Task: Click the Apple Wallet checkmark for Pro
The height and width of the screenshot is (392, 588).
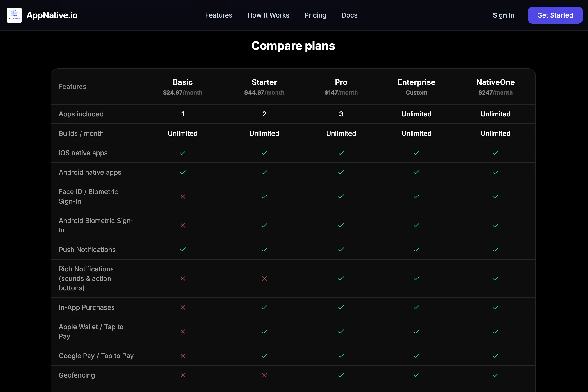Action: click(x=341, y=332)
